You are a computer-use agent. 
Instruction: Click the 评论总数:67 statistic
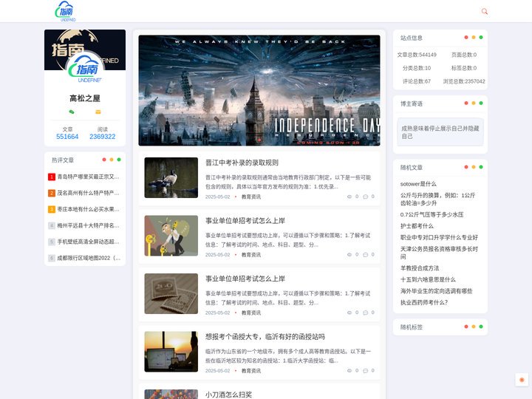(417, 81)
